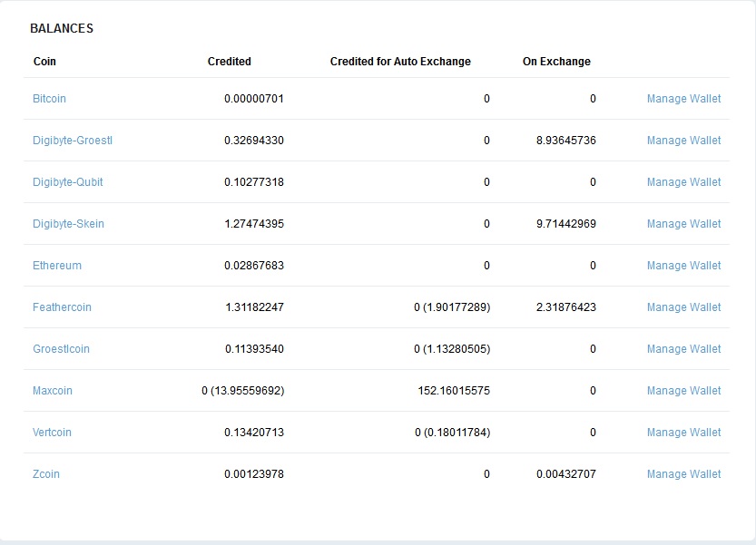
Task: Click Manage Wallet for Feathercoin
Action: (x=683, y=307)
